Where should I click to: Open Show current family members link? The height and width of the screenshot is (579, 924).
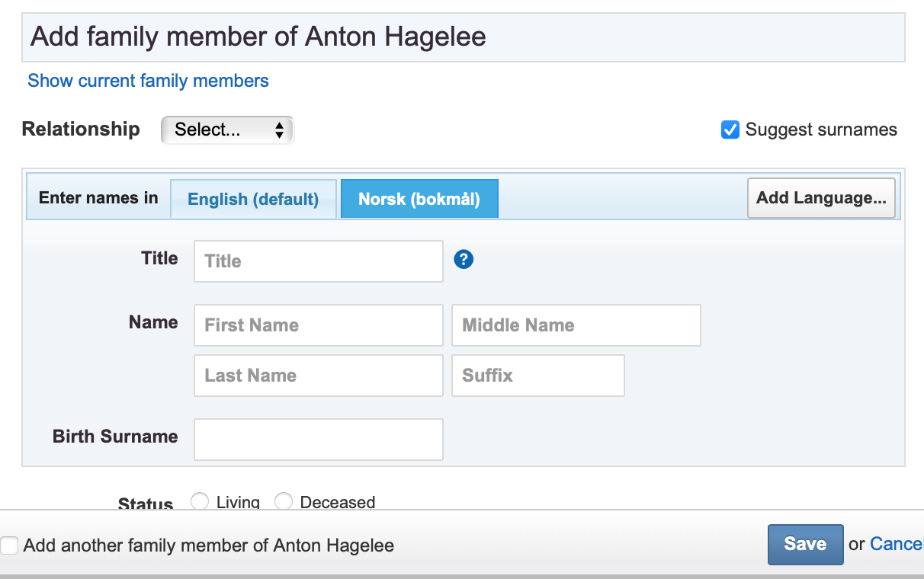pos(148,81)
